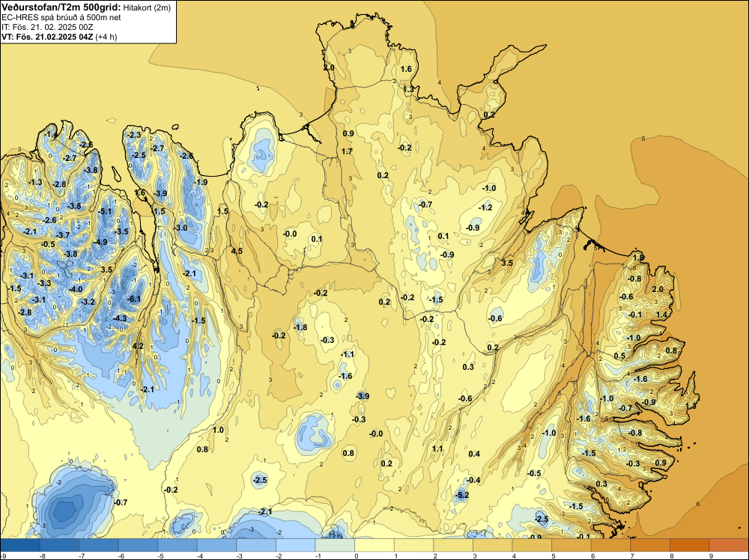Viewport: 749px width, 560px height.
Task: Click the '-5.1' temperature value
Action: [x=105, y=211]
